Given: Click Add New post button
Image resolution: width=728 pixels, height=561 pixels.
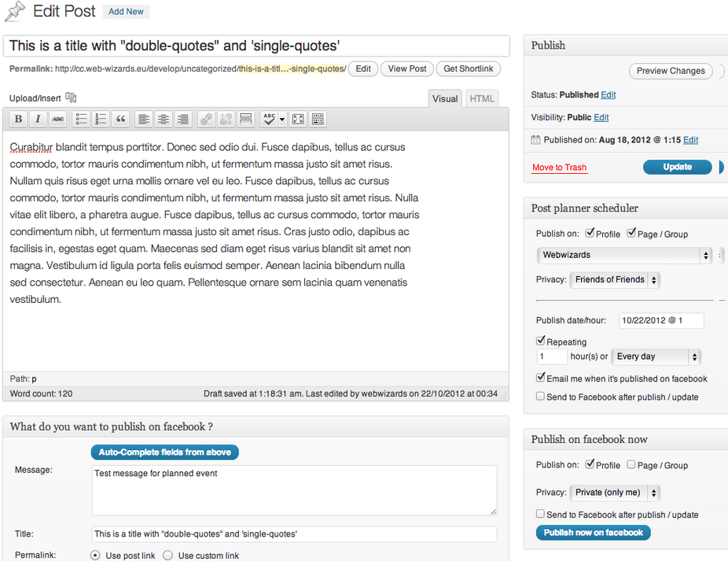Looking at the screenshot, I should [x=126, y=12].
